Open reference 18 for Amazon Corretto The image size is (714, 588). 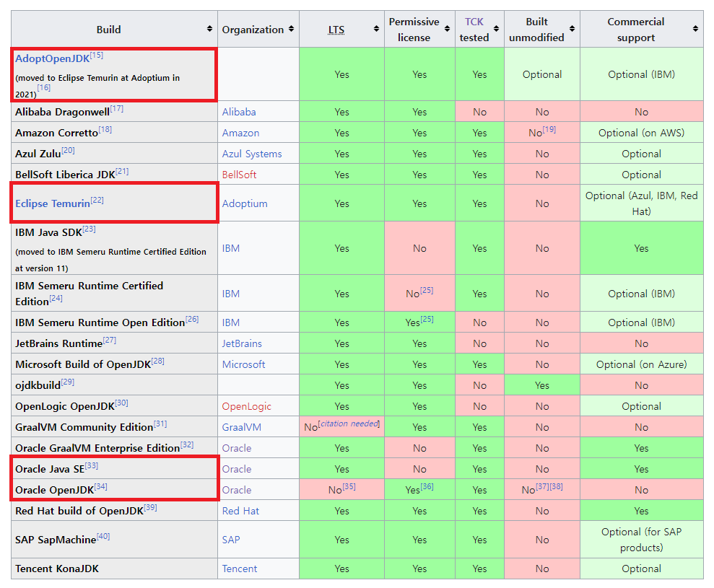click(105, 129)
